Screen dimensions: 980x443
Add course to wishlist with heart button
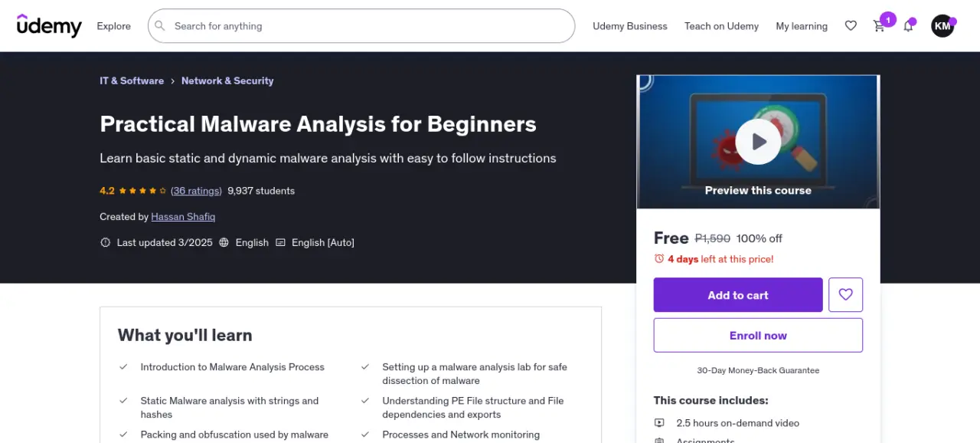click(x=845, y=294)
